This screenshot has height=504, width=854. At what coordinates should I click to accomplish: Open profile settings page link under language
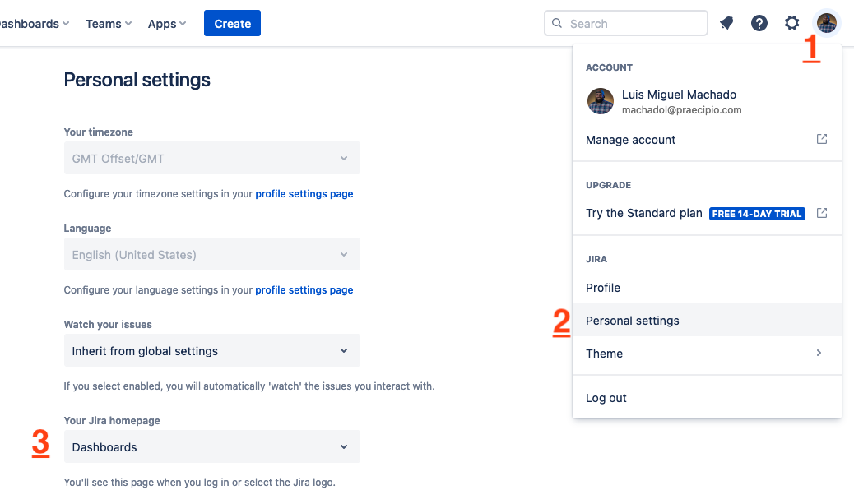click(304, 290)
